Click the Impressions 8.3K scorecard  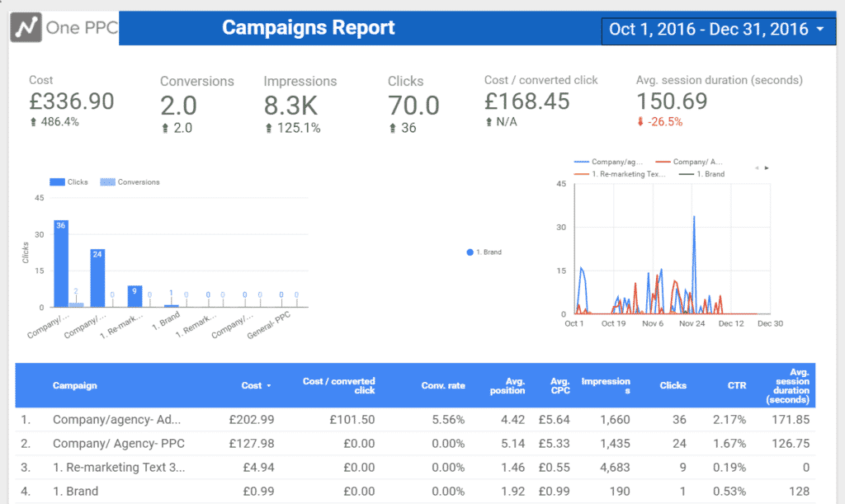click(x=300, y=103)
